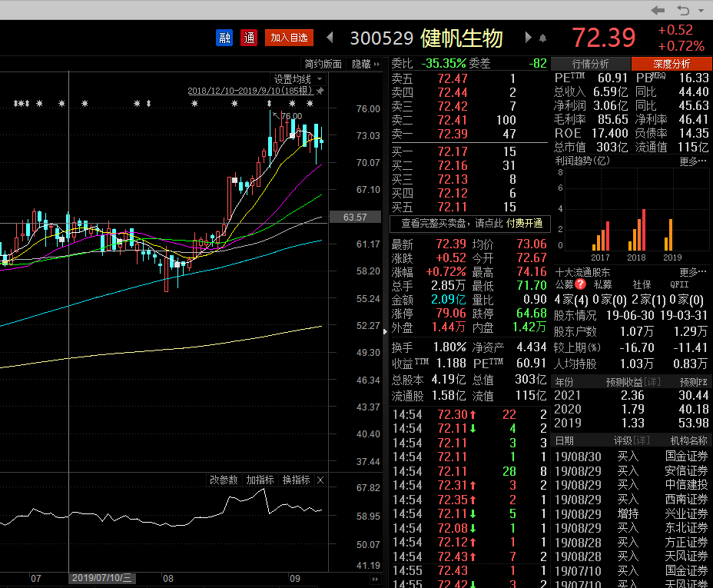
Task: Click the pin icon beside the stock name
Action: (542, 38)
